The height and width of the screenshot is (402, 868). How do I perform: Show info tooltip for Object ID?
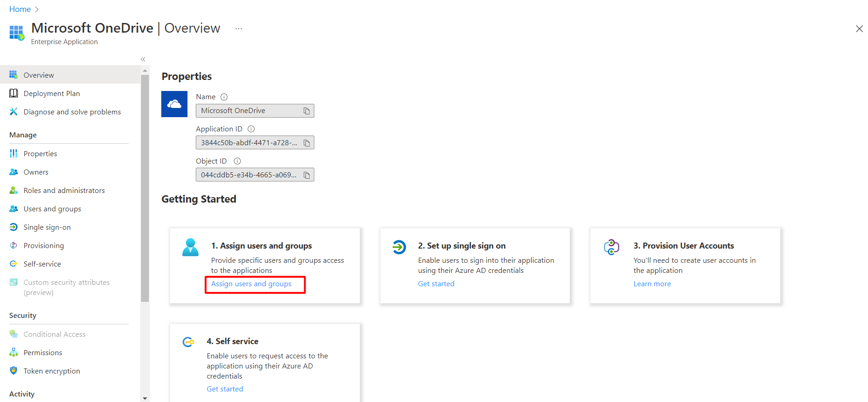[237, 161]
